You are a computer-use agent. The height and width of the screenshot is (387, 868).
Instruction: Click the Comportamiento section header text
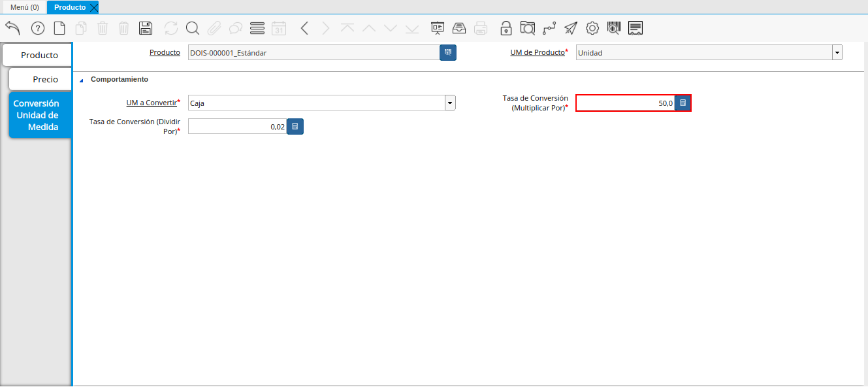[120, 79]
